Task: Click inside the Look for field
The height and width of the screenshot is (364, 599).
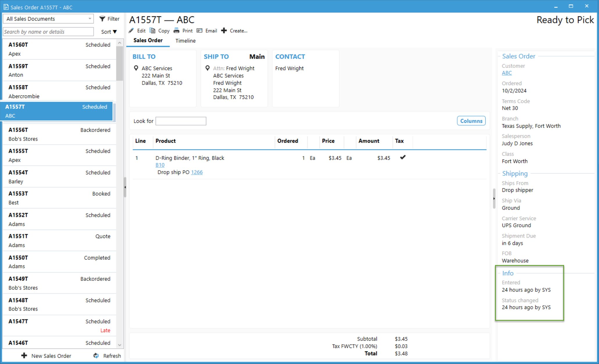Action: pos(181,121)
